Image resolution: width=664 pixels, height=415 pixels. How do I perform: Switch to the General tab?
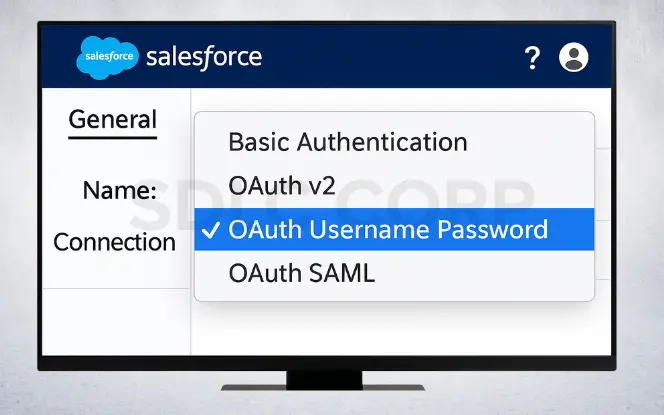click(x=113, y=119)
